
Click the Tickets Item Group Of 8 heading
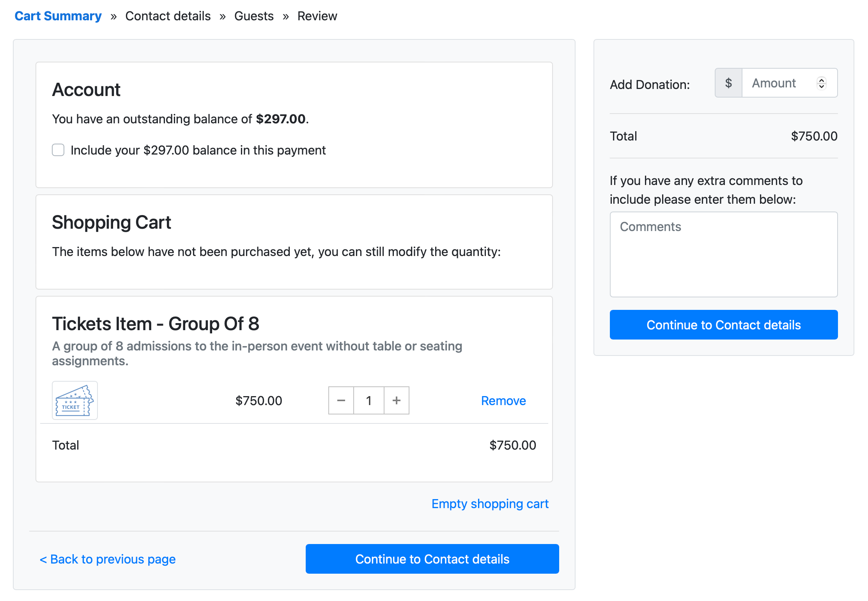156,324
